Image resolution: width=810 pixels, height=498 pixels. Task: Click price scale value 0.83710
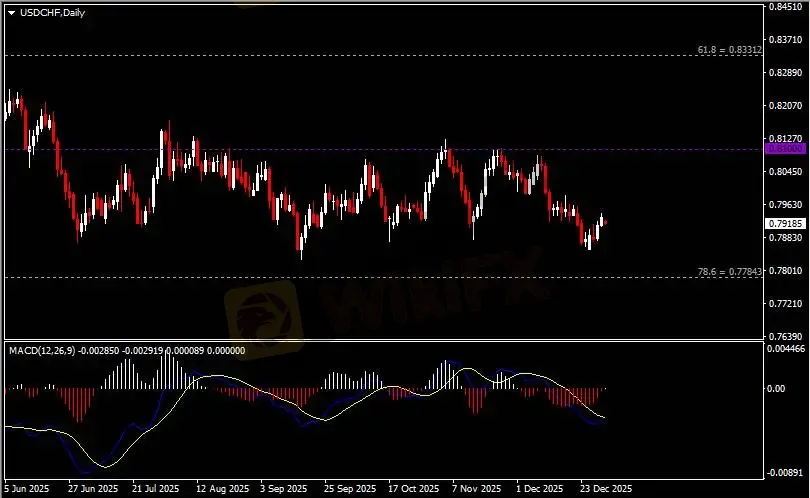click(785, 40)
